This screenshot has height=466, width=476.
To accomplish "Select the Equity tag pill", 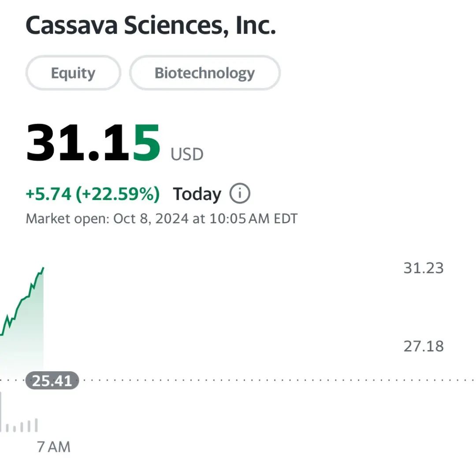I will (x=73, y=73).
